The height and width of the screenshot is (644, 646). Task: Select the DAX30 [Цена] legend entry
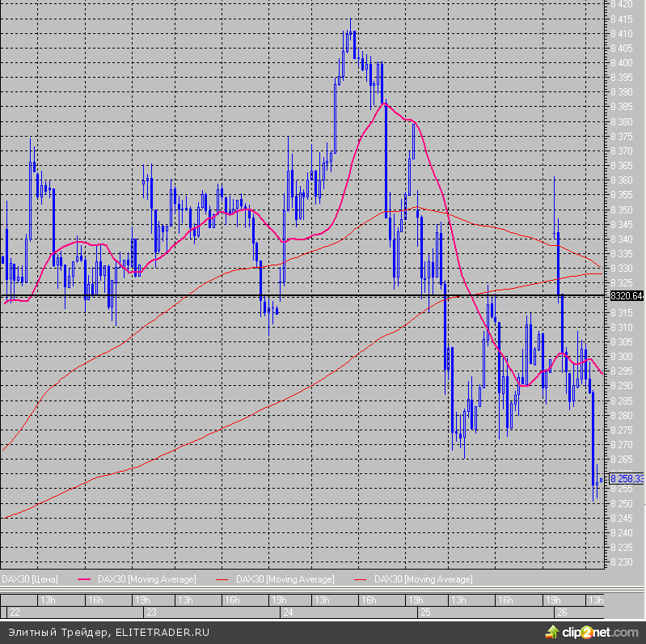pos(30,579)
